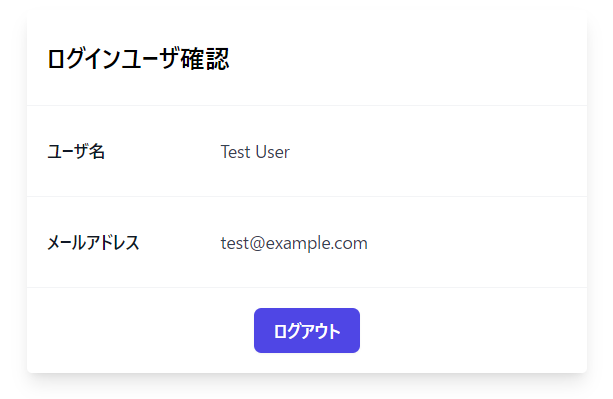The height and width of the screenshot is (399, 613).
Task: Click the leading test in email value
Action: (235, 243)
